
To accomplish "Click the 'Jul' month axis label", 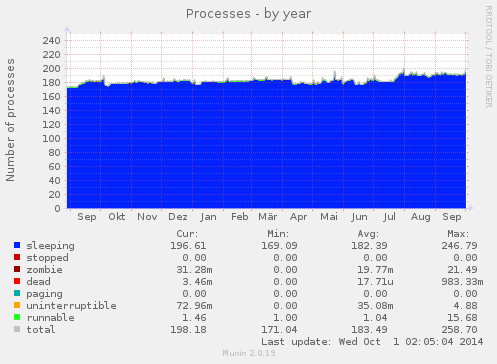I will pos(389,217).
